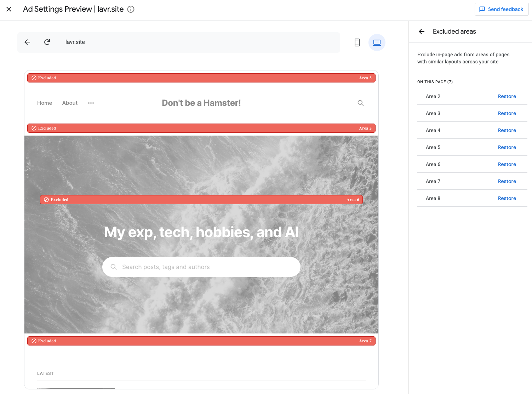Click the info icon beside lavr.site title
The width and height of the screenshot is (532, 394).
[131, 9]
